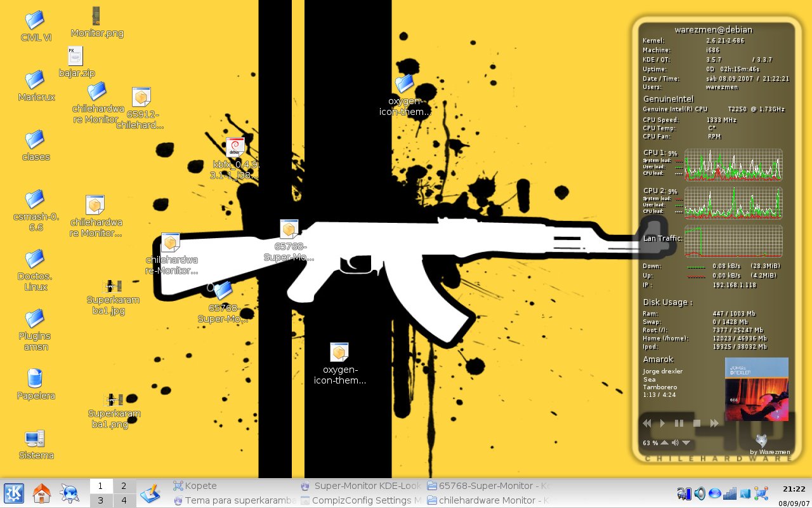Click the blue cube arrow tray icon
Screen dimensions: 812x508
[745, 493]
